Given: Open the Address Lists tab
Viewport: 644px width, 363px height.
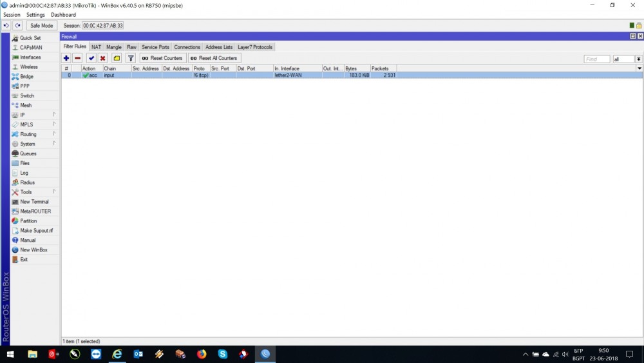Looking at the screenshot, I should click(x=219, y=47).
